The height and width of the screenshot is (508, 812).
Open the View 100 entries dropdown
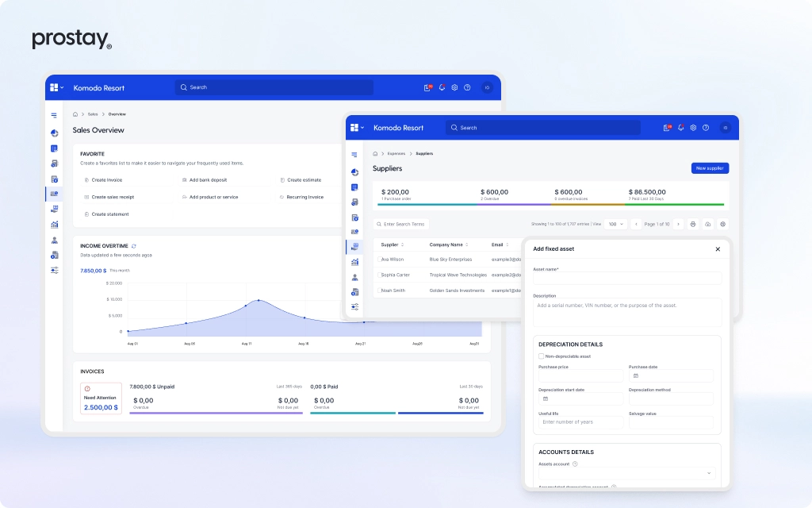(615, 225)
